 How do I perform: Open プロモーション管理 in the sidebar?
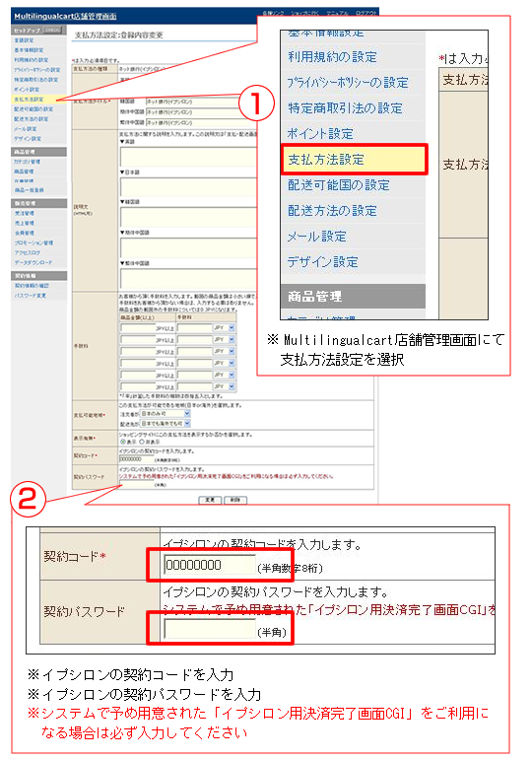point(33,242)
